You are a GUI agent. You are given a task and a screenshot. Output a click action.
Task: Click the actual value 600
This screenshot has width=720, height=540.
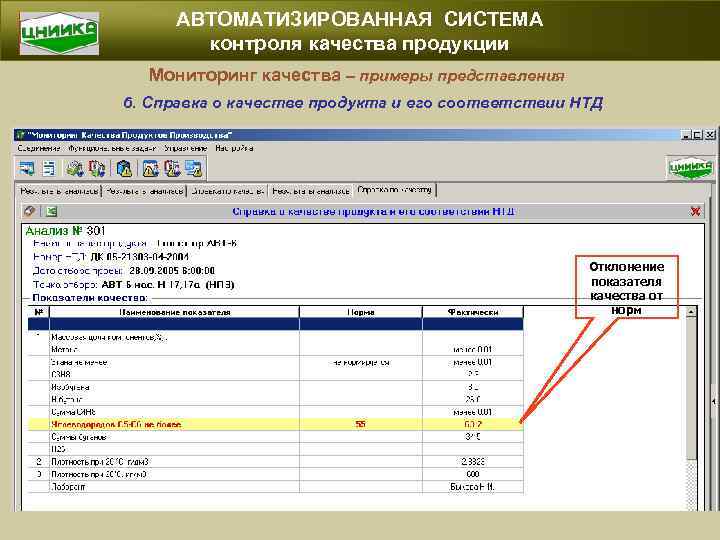point(472,474)
